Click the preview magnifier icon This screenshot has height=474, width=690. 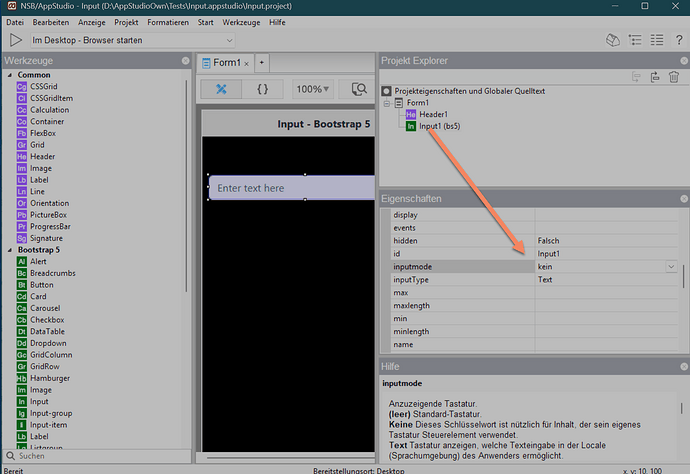359,89
